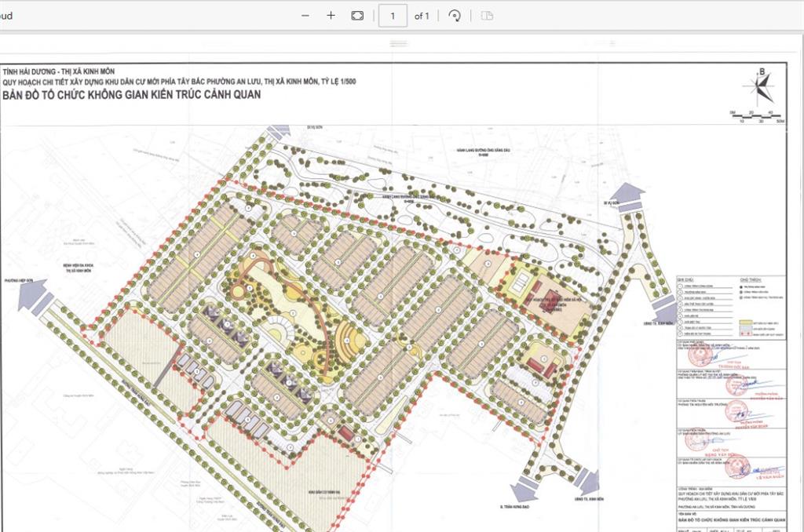Click "BỆNH VIỆN ĐA KHOA" hospital label
The image size is (804, 532).
click(x=78, y=265)
